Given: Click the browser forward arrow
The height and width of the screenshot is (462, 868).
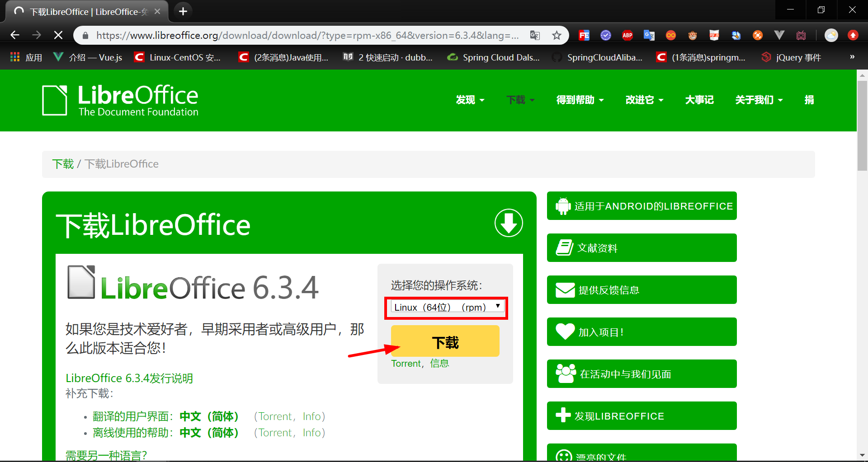Looking at the screenshot, I should click(x=37, y=35).
